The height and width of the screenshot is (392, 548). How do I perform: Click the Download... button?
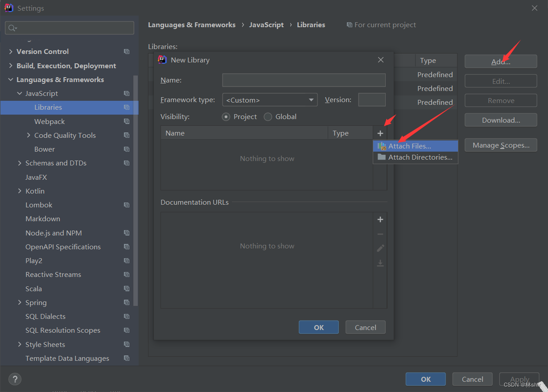click(x=501, y=120)
